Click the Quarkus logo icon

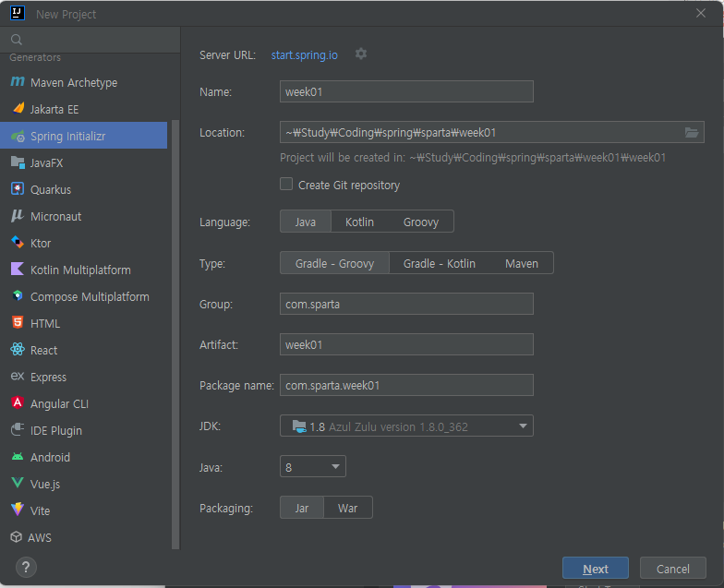click(x=18, y=189)
